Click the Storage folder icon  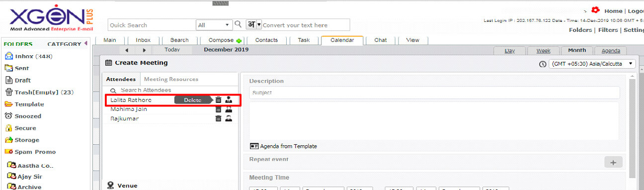tap(9, 140)
